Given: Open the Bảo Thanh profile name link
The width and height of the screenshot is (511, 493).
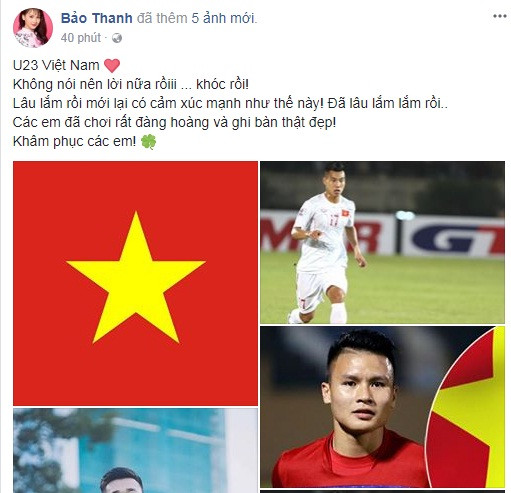Looking at the screenshot, I should point(97,18).
